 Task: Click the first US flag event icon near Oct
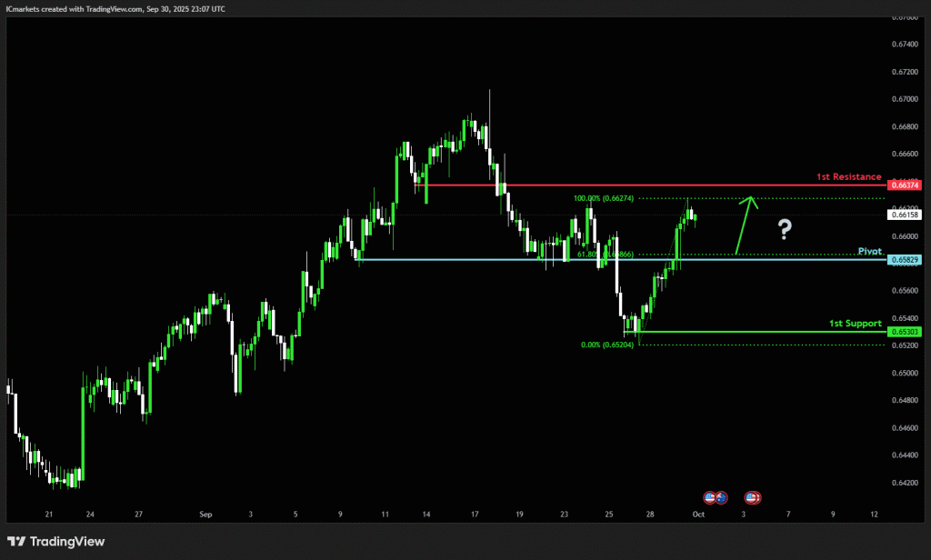pyautogui.click(x=710, y=497)
